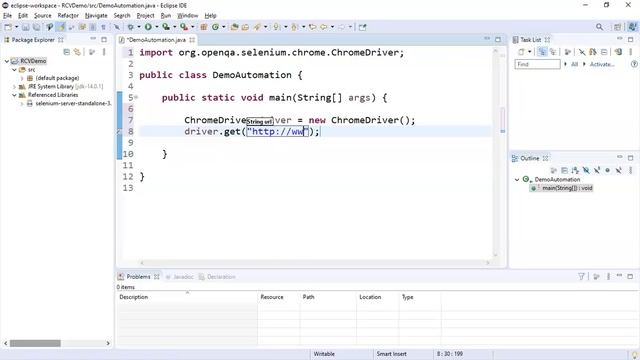640x360 pixels.
Task: Toggle Scheduled presentation in Task List
Action: point(553,52)
